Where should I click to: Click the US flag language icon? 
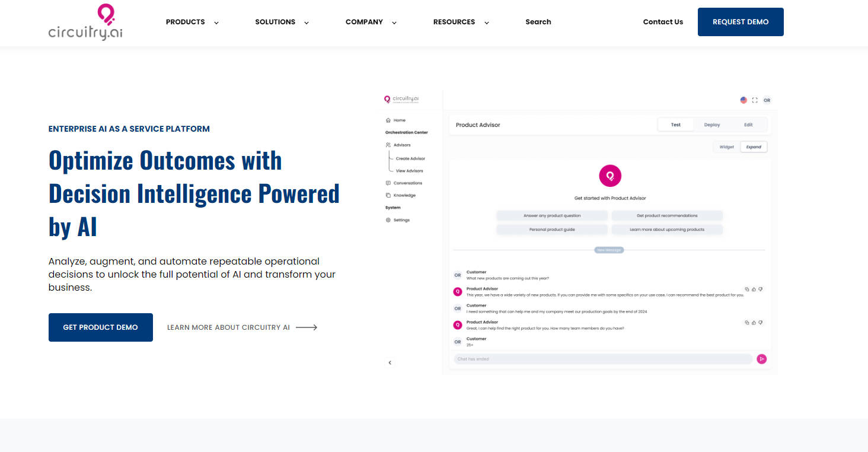click(x=743, y=100)
